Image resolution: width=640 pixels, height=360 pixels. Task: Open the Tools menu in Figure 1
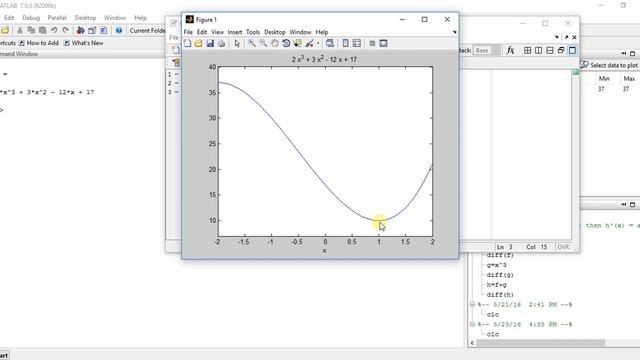tap(253, 32)
